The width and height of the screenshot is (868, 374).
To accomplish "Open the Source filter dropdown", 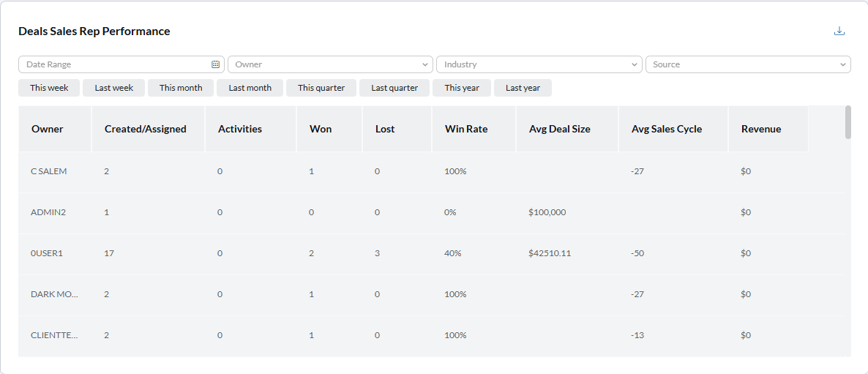I will pyautogui.click(x=747, y=64).
